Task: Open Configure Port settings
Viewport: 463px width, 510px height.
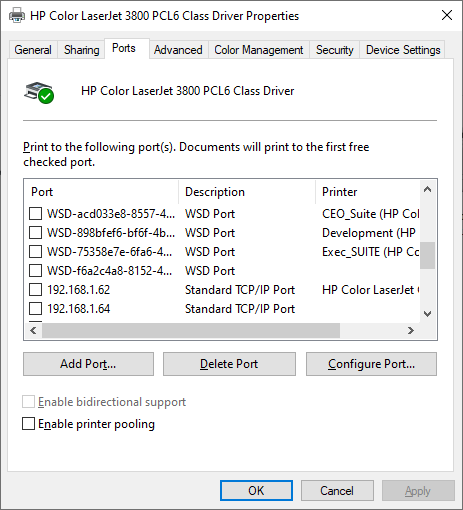Action: tap(371, 364)
